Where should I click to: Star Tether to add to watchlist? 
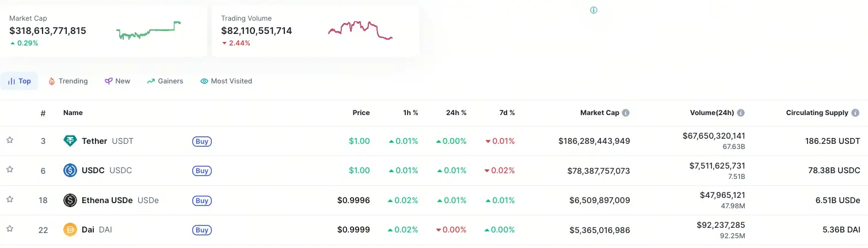10,140
